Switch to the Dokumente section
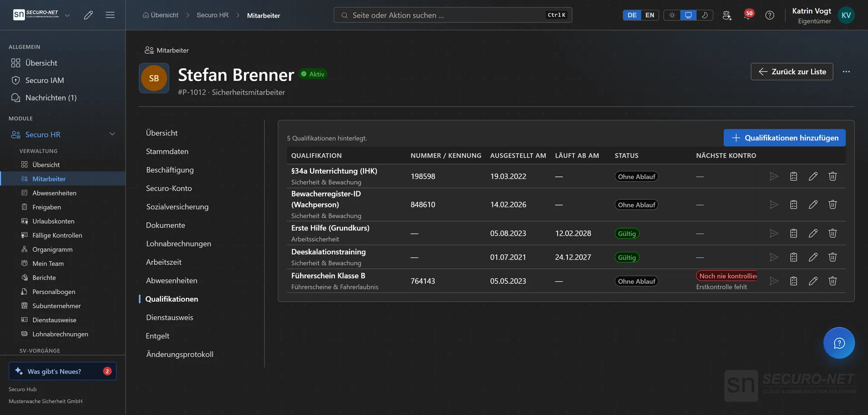Image resolution: width=868 pixels, height=415 pixels. point(165,225)
